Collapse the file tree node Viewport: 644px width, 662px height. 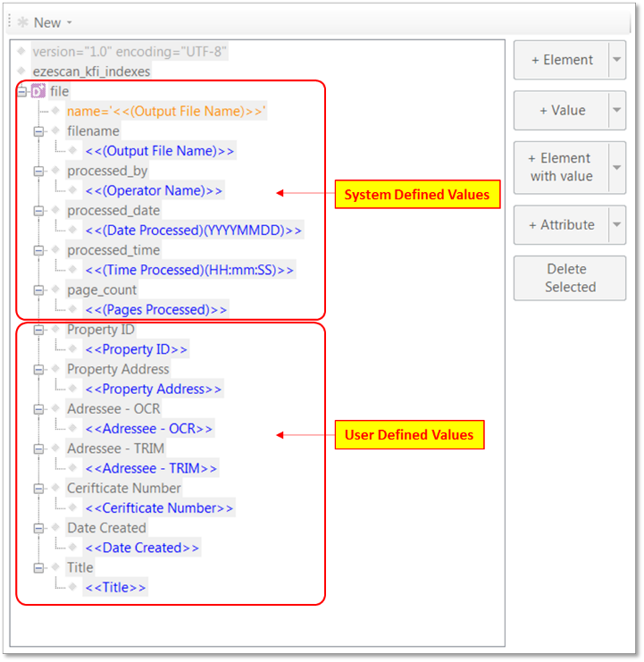21,91
